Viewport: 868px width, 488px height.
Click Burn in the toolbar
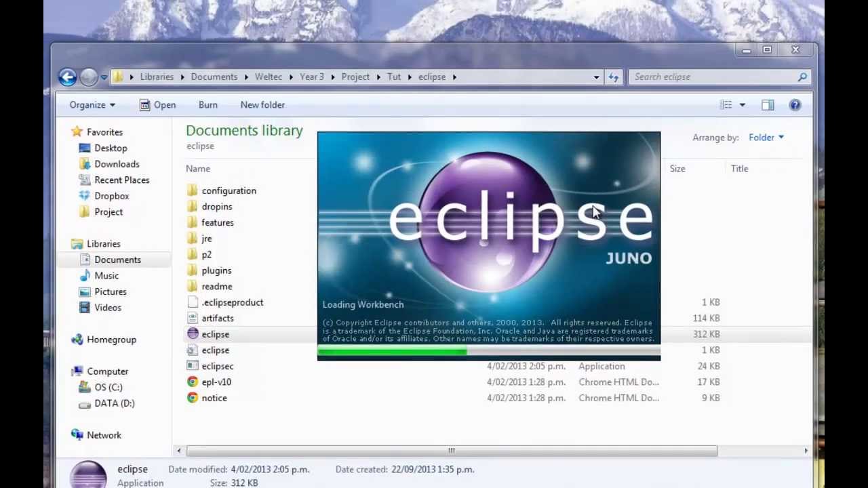click(208, 105)
